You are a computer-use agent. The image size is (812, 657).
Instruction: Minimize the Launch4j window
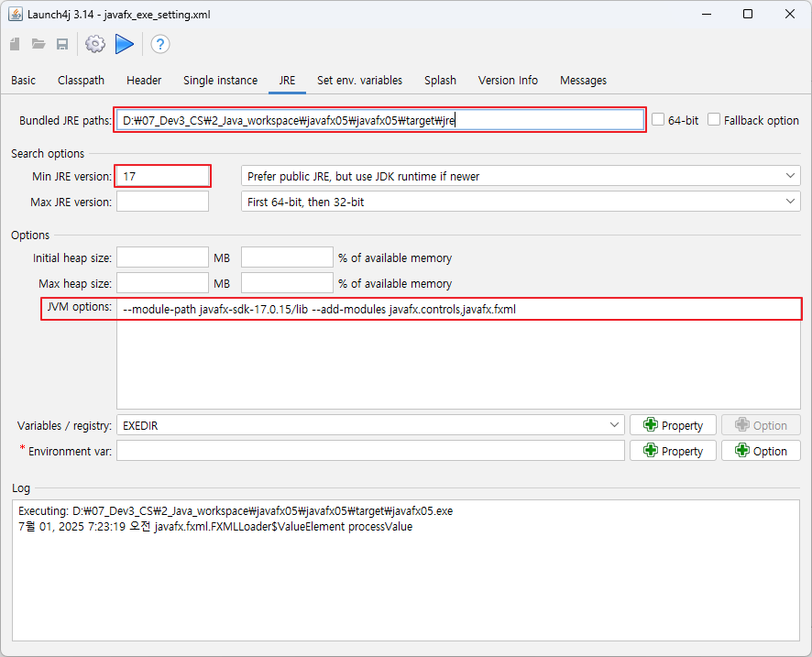pos(707,14)
